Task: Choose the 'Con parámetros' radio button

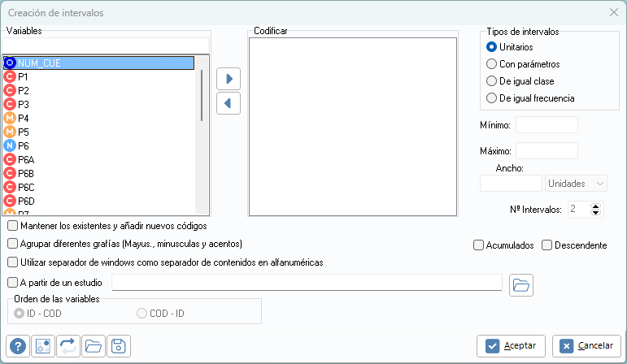Action: (491, 64)
